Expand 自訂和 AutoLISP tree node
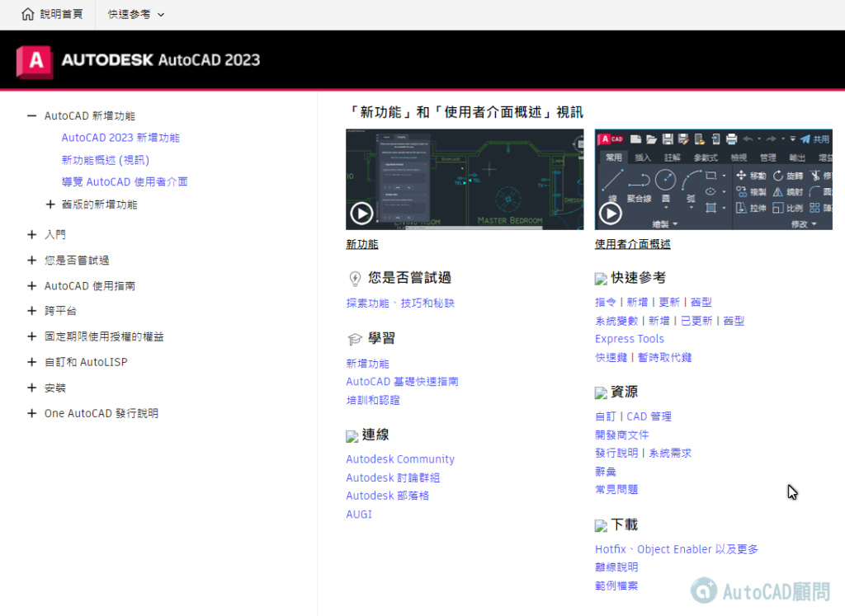Image resolution: width=845 pixels, height=616 pixels. (x=32, y=362)
